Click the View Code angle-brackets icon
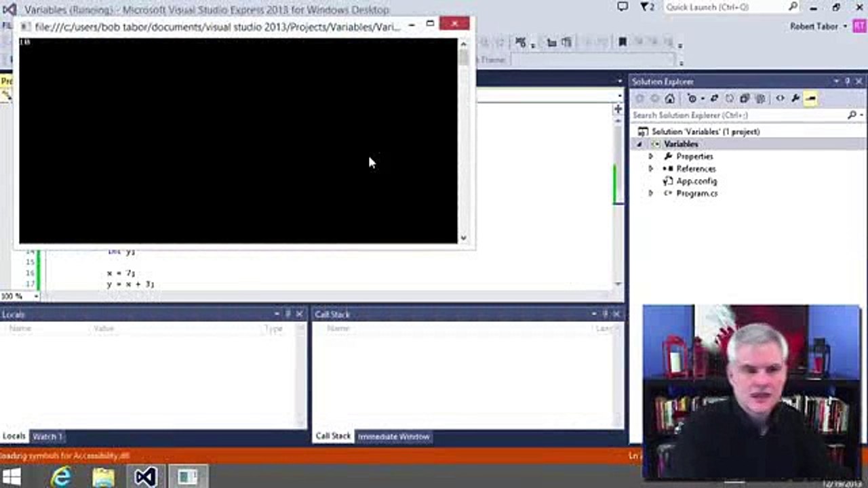Image resolution: width=868 pixels, height=488 pixels. click(780, 99)
